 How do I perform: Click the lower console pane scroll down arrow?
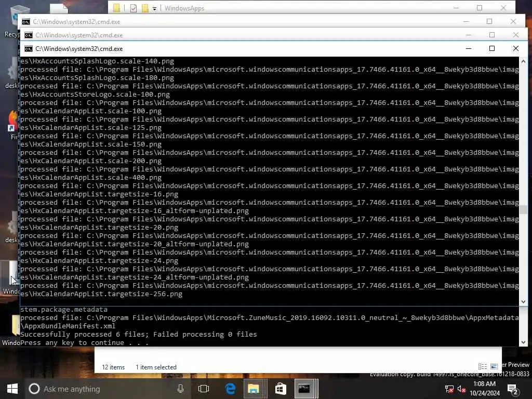click(x=523, y=342)
